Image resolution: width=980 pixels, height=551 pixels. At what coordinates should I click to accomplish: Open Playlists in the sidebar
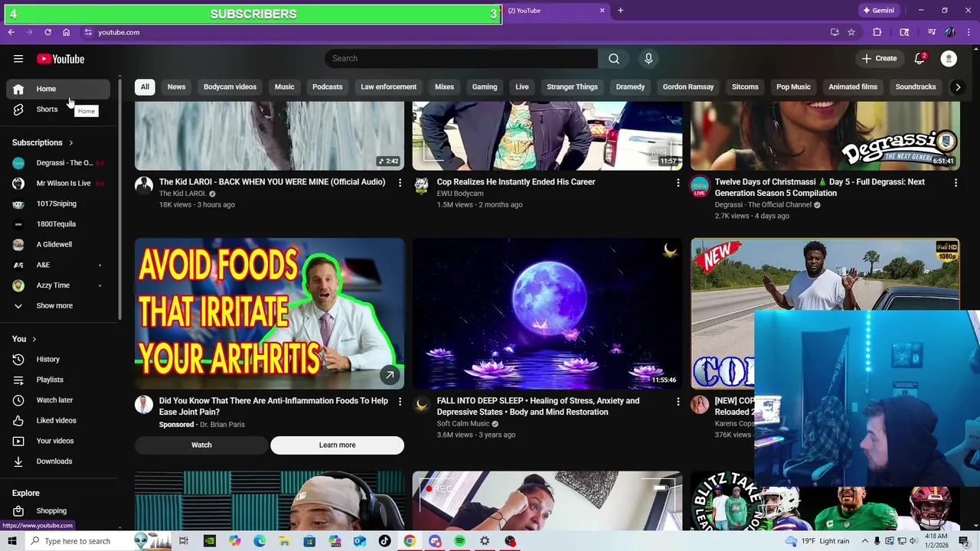tap(58, 380)
